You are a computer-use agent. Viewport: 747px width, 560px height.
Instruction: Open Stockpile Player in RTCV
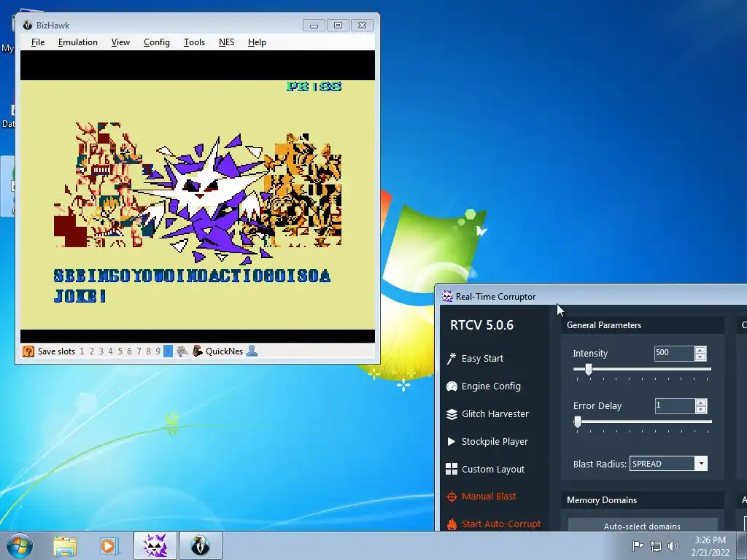[495, 441]
